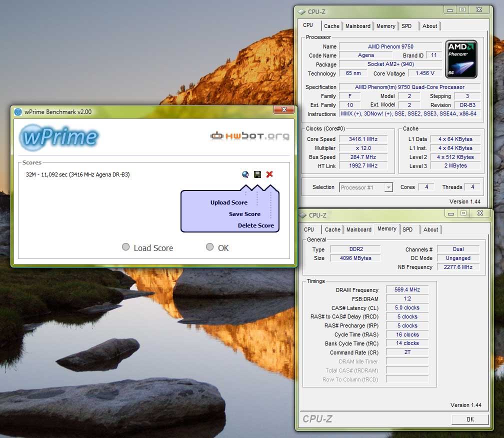The width and height of the screenshot is (504, 438).
Task: Click the memory Size 4096 MBytes value
Action: 356,258
